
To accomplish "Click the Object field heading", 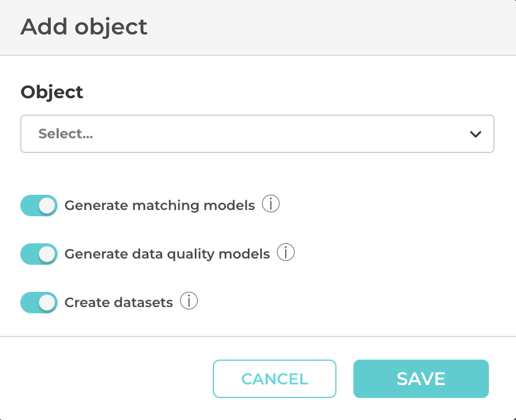I will tap(52, 92).
